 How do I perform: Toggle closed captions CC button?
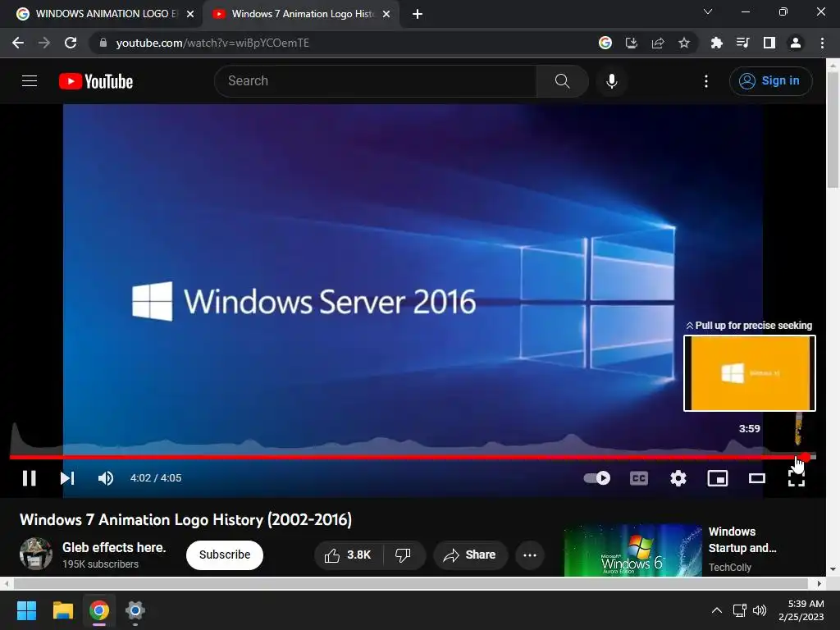(x=638, y=478)
